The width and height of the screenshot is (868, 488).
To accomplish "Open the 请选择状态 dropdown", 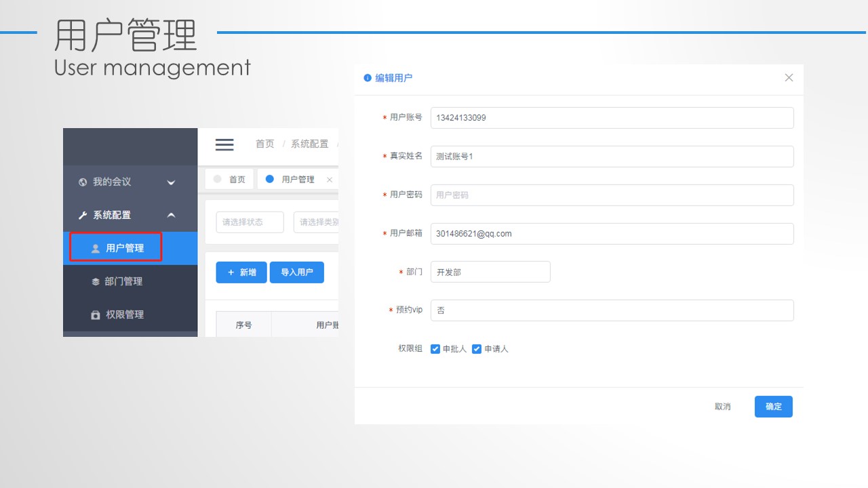I will (x=250, y=222).
